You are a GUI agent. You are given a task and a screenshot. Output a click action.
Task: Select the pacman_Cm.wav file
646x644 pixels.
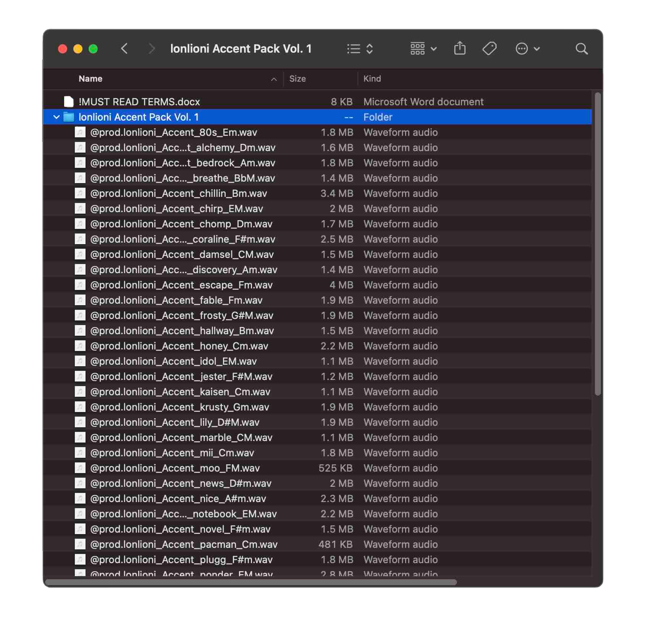(184, 544)
